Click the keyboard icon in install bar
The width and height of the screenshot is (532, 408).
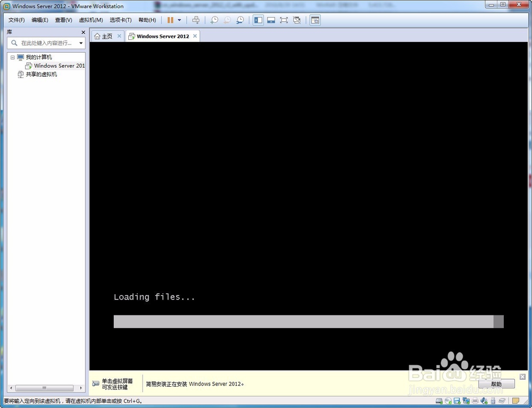point(96,384)
